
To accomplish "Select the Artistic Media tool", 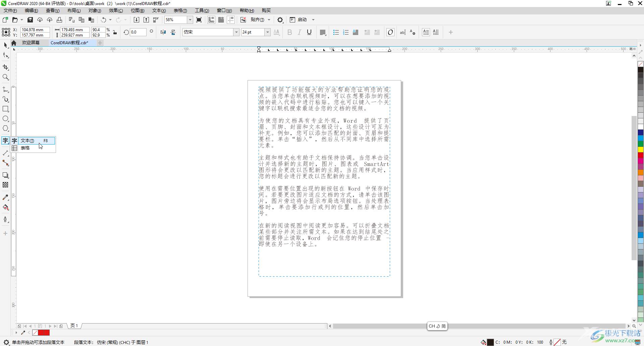I will tap(5, 99).
